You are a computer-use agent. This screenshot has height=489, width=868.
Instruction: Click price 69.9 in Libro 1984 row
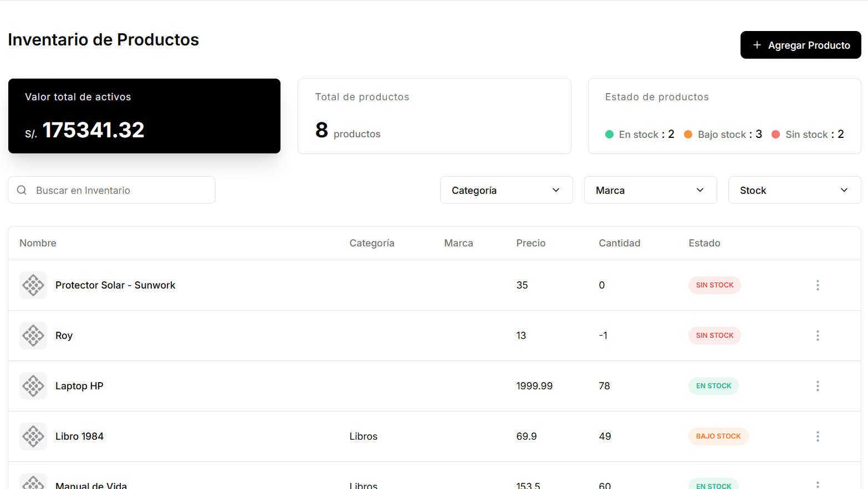click(526, 436)
